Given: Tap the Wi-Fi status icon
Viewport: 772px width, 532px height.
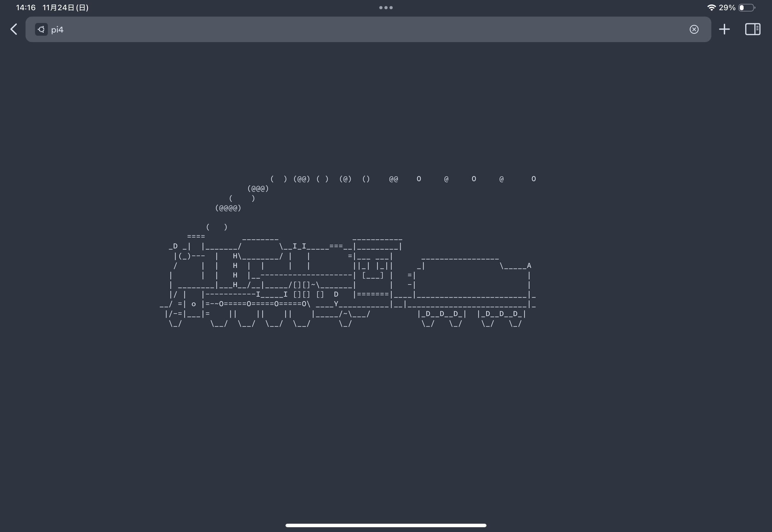Looking at the screenshot, I should point(711,8).
